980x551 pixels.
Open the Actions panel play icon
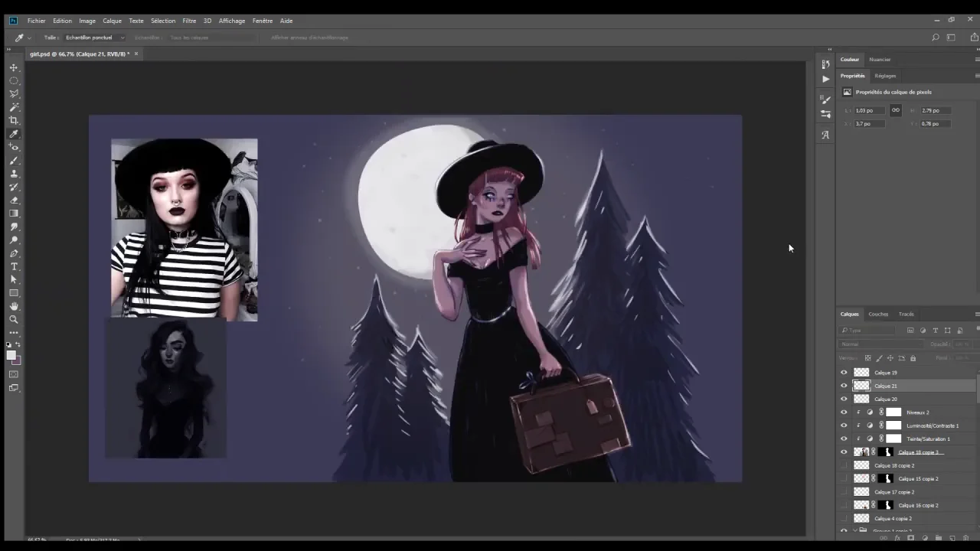coord(825,79)
